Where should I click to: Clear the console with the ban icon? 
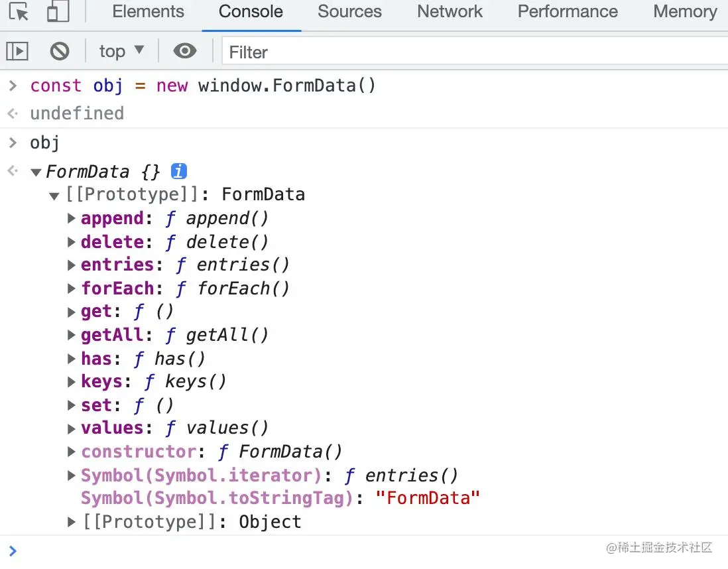(60, 51)
